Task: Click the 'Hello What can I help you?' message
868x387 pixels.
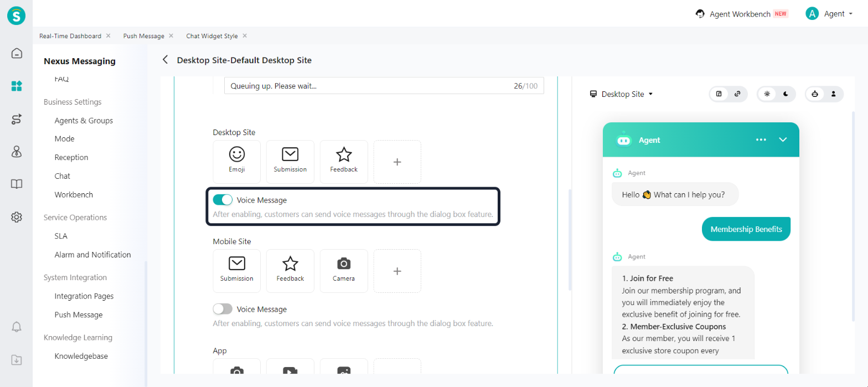Action: coord(675,194)
